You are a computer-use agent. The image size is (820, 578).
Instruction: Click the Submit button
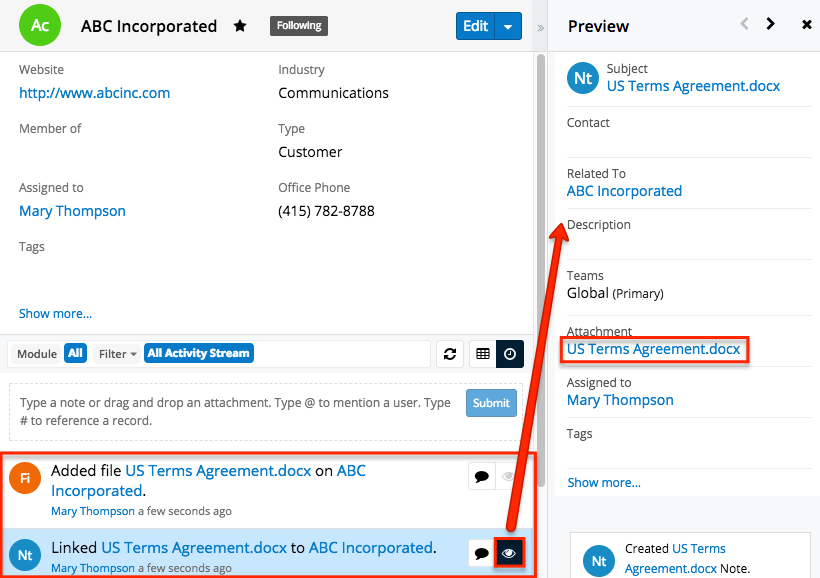click(x=491, y=403)
